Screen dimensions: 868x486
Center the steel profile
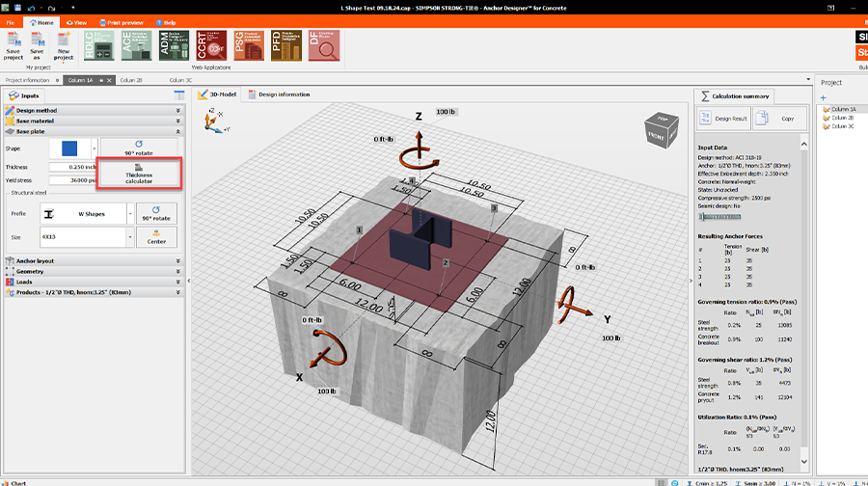156,237
